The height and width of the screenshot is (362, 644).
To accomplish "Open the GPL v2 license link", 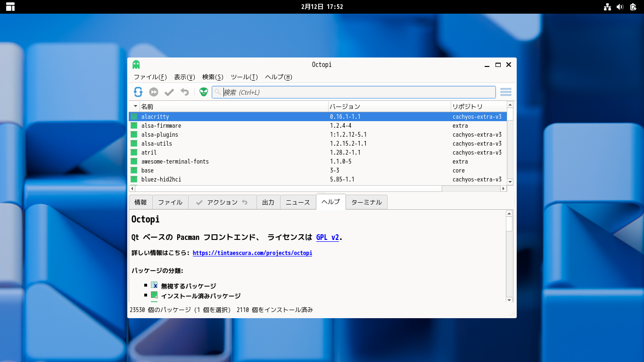I will [x=328, y=238].
